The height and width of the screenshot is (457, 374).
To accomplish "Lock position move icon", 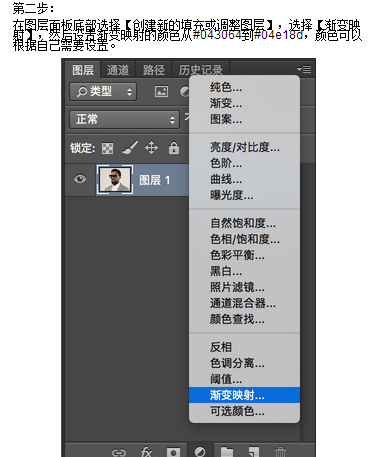I will pyautogui.click(x=151, y=147).
